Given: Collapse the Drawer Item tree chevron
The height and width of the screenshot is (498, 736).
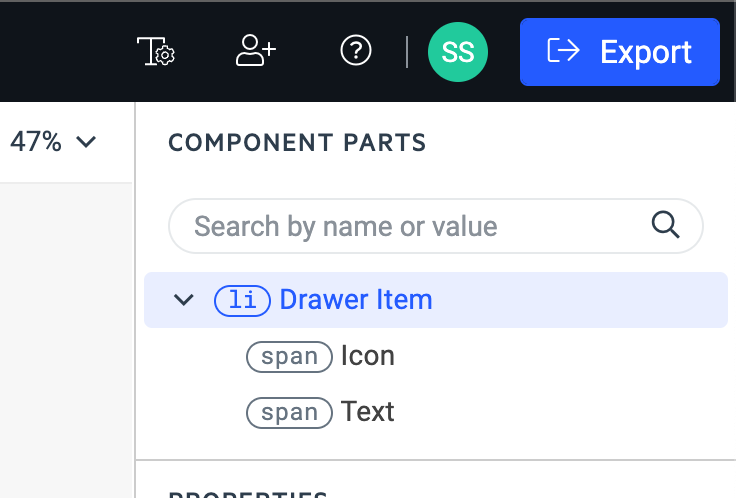Looking at the screenshot, I should tap(184, 299).
